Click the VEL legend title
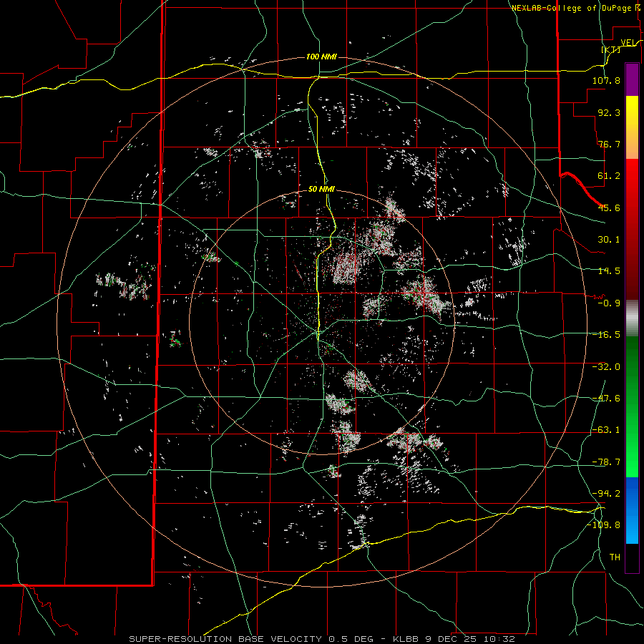Screen dimensions: 644x644 (627, 42)
